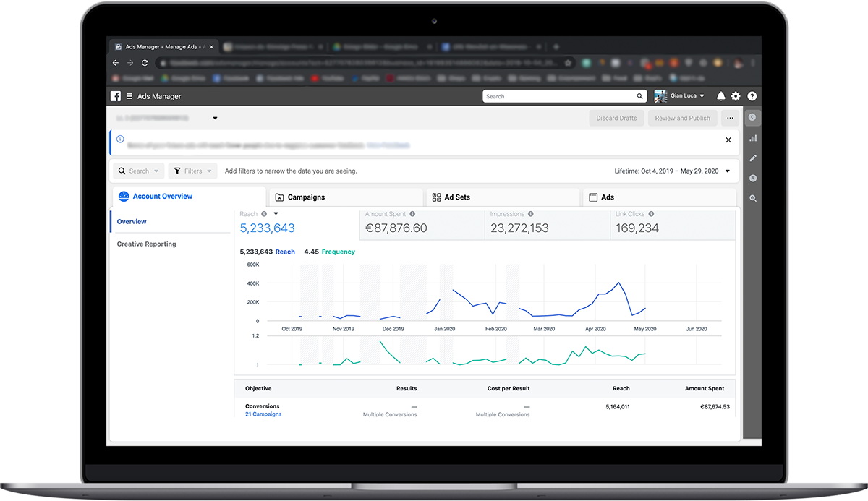Image resolution: width=868 pixels, height=501 pixels.
Task: Select Overview in the left sidebar
Action: [132, 222]
